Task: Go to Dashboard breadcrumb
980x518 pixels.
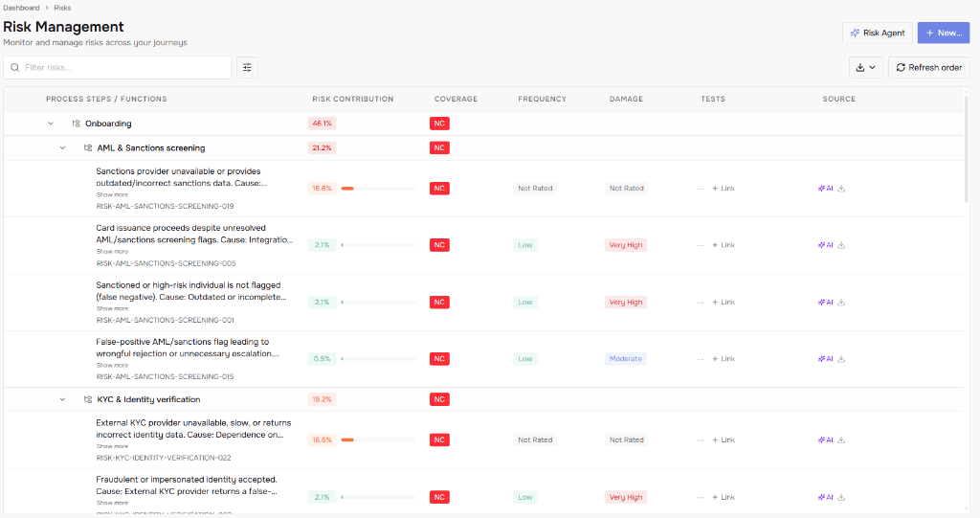Action: click(x=21, y=8)
